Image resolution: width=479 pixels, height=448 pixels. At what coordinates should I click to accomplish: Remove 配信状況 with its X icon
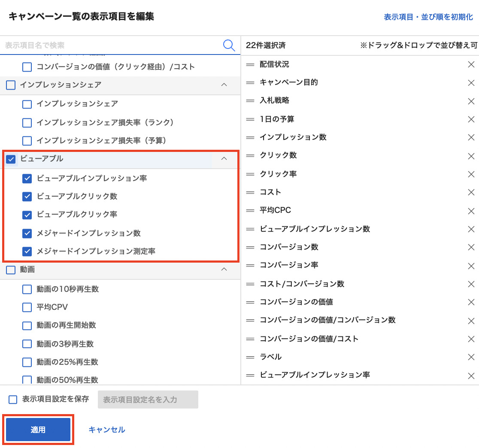pos(471,64)
